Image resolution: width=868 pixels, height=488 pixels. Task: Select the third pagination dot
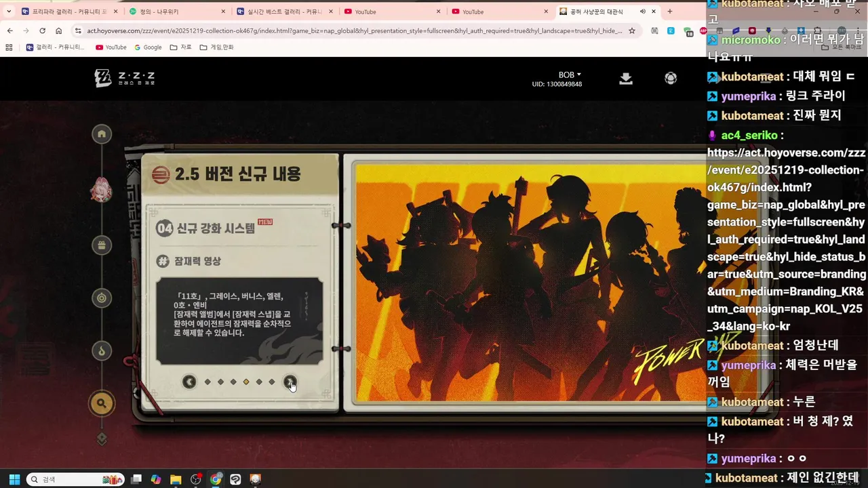[233, 382]
